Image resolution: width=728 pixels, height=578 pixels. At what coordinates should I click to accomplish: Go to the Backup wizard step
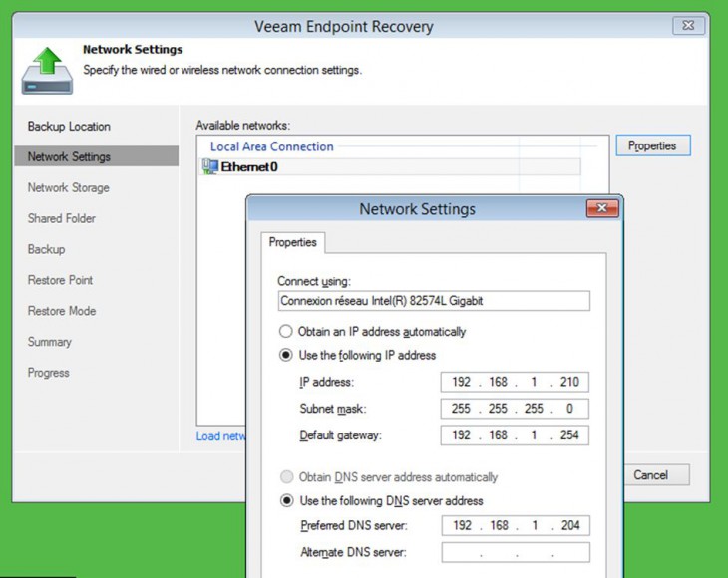(46, 249)
